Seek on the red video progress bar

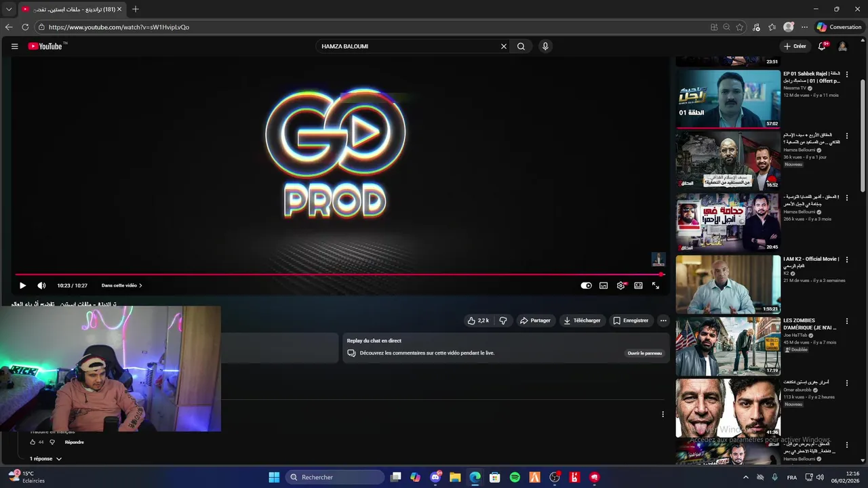pos(339,274)
